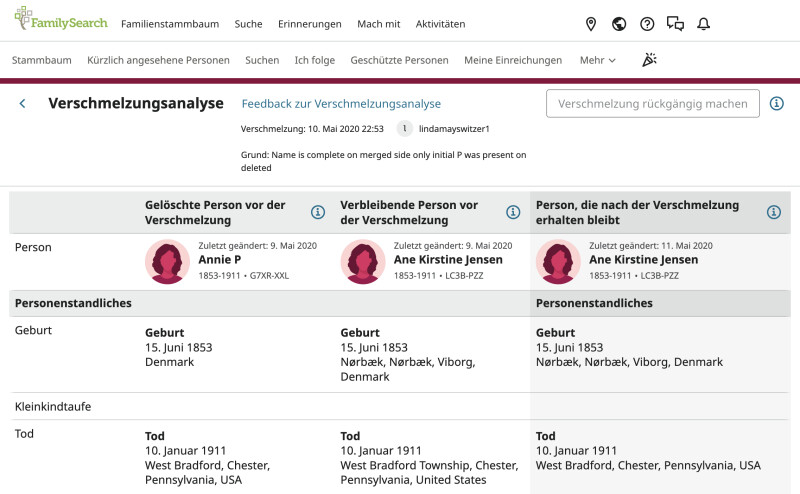Click Ane Kirstine Jensen avatar in remaining column
This screenshot has height=494, width=800.
[x=363, y=262]
